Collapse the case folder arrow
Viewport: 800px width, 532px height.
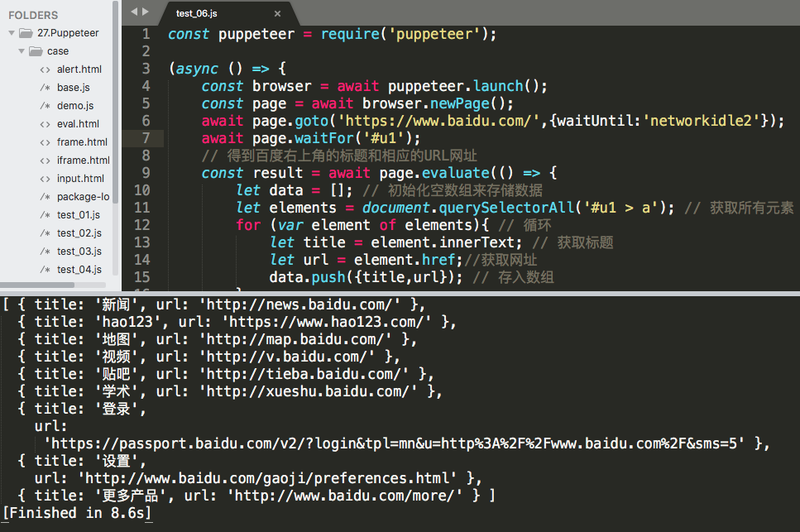pyautogui.click(x=22, y=51)
